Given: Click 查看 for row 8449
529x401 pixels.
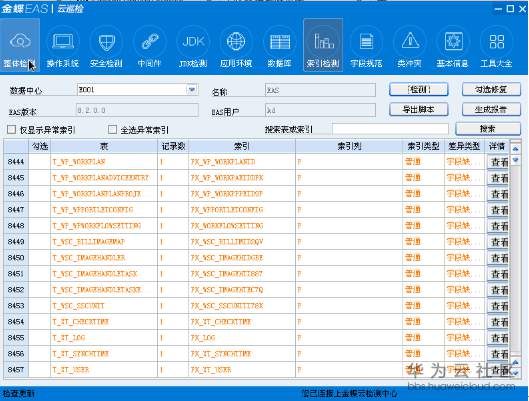Looking at the screenshot, I should click(x=498, y=242).
